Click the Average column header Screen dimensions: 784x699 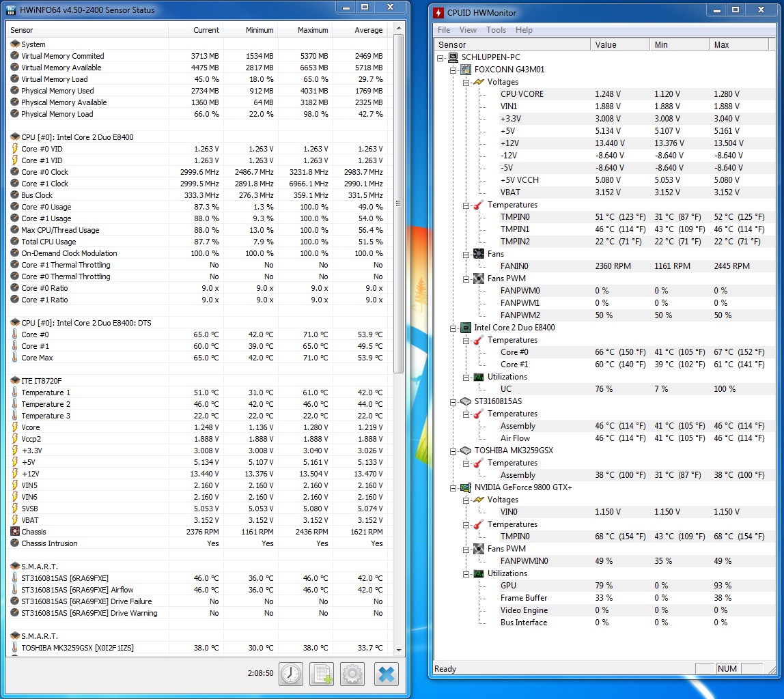pyautogui.click(x=359, y=30)
